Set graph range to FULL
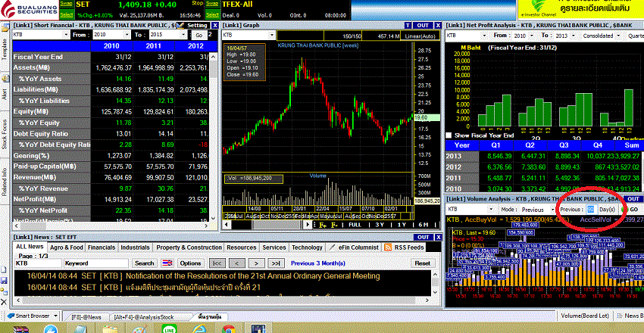The image size is (644, 333). (x=355, y=225)
